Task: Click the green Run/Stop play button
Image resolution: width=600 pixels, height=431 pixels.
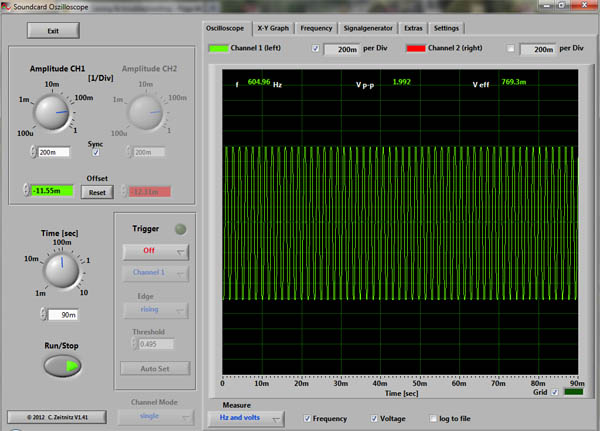Action: (x=61, y=366)
